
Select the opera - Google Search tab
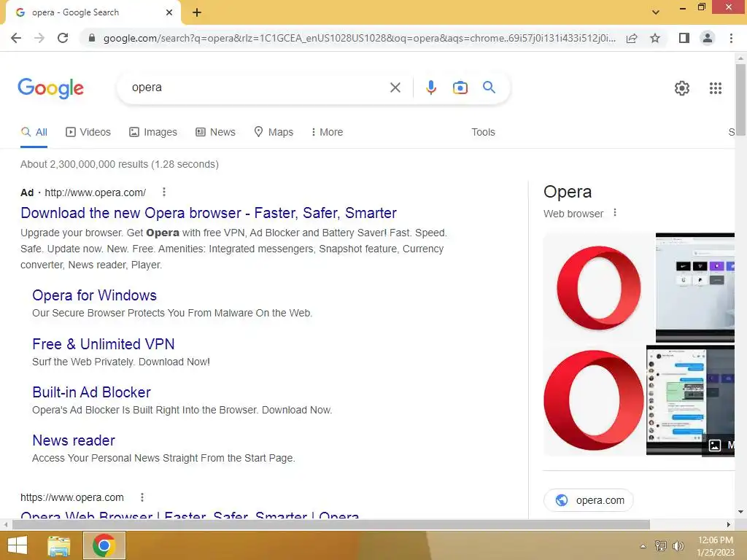93,12
